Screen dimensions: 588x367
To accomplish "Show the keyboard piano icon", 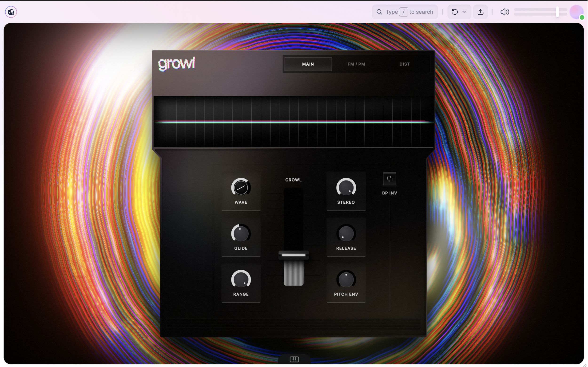I will tap(294, 359).
